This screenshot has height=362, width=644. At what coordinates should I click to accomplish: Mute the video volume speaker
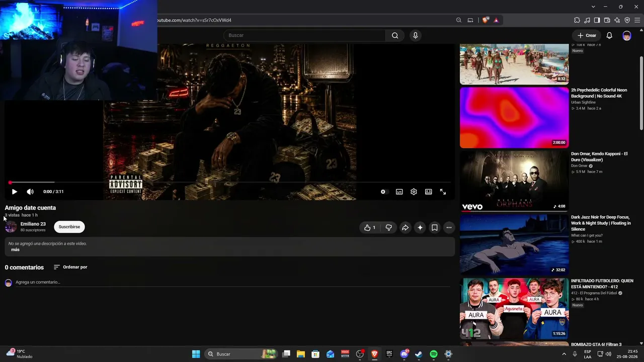click(x=30, y=192)
